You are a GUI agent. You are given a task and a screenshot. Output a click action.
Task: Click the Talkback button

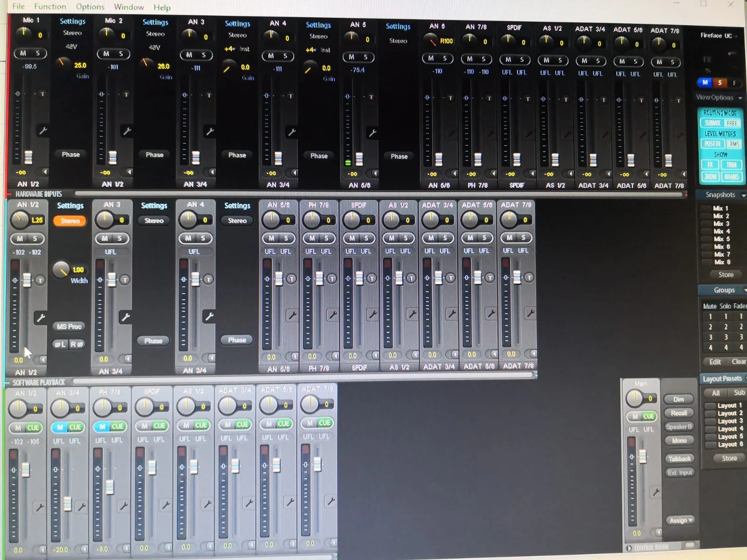[679, 459]
